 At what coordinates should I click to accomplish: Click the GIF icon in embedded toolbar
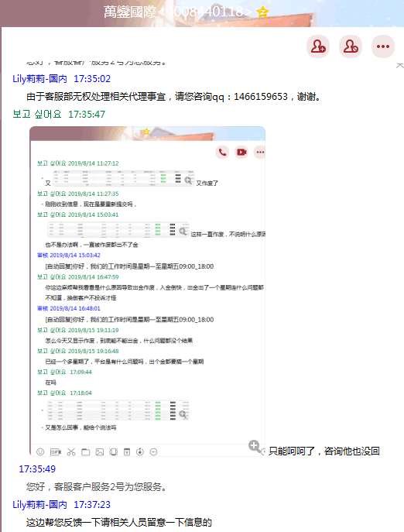[55, 452]
